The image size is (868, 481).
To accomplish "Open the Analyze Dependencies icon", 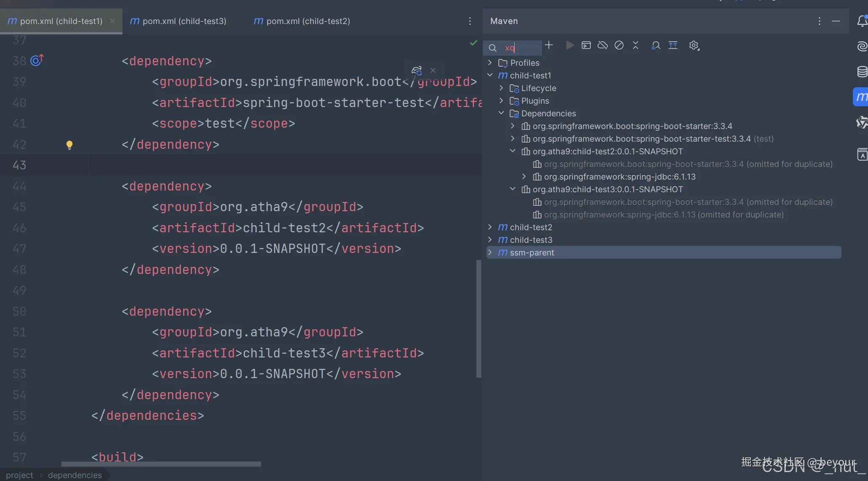I will pyautogui.click(x=656, y=45).
